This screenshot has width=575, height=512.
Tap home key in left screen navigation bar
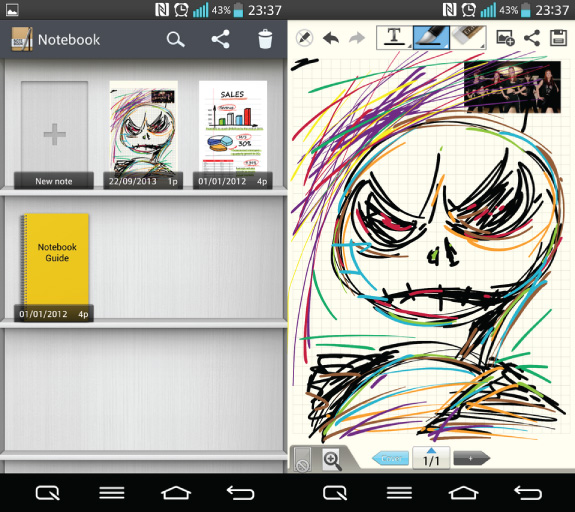point(176,493)
